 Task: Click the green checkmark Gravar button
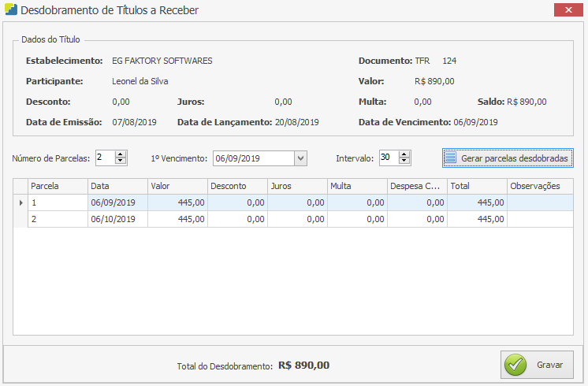pos(537,365)
